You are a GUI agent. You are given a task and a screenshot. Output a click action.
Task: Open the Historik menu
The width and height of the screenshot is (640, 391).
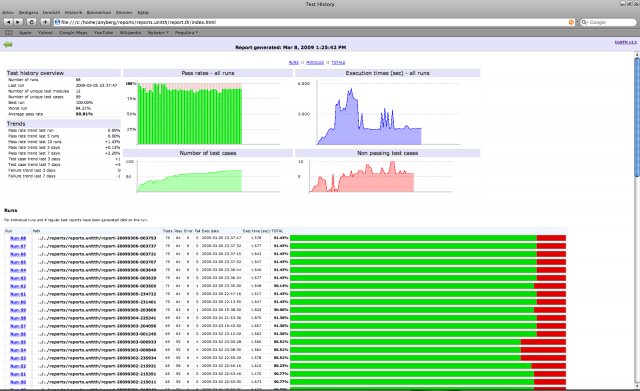(x=73, y=13)
